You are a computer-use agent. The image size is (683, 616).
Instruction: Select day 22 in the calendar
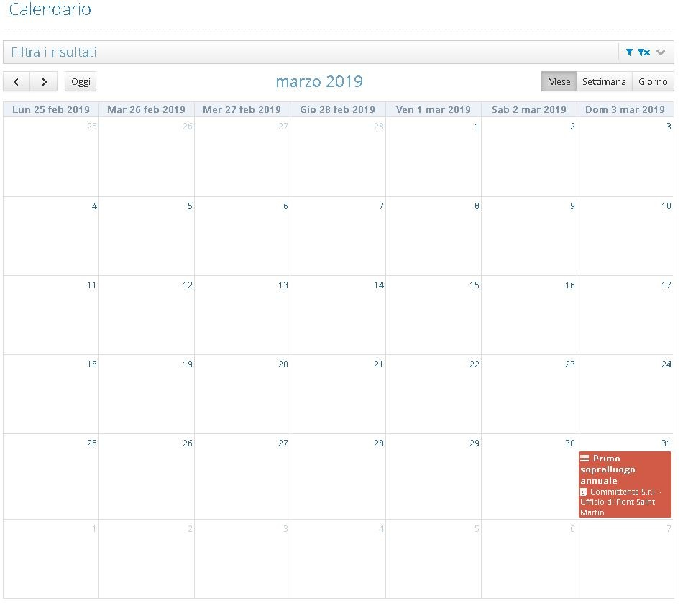(475, 364)
